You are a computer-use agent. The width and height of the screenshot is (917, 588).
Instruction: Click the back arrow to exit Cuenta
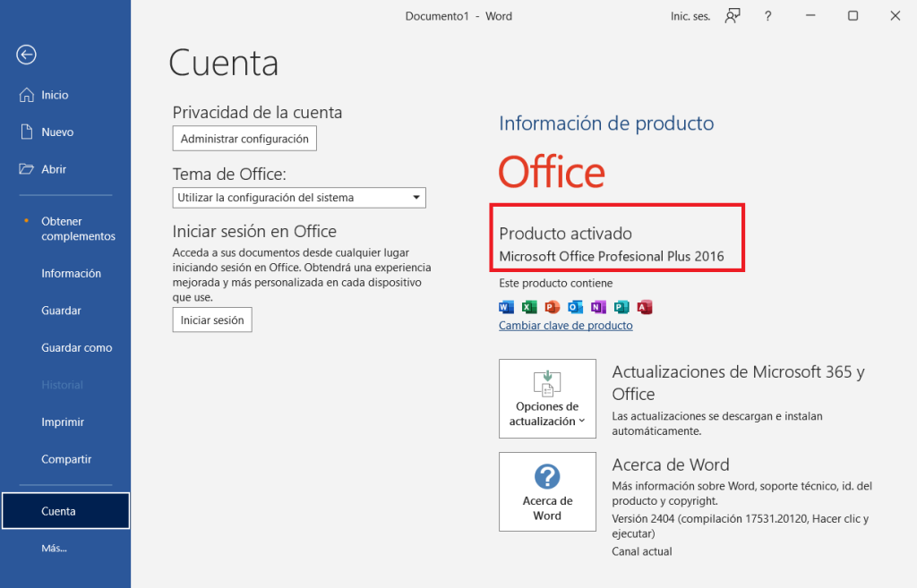(26, 55)
